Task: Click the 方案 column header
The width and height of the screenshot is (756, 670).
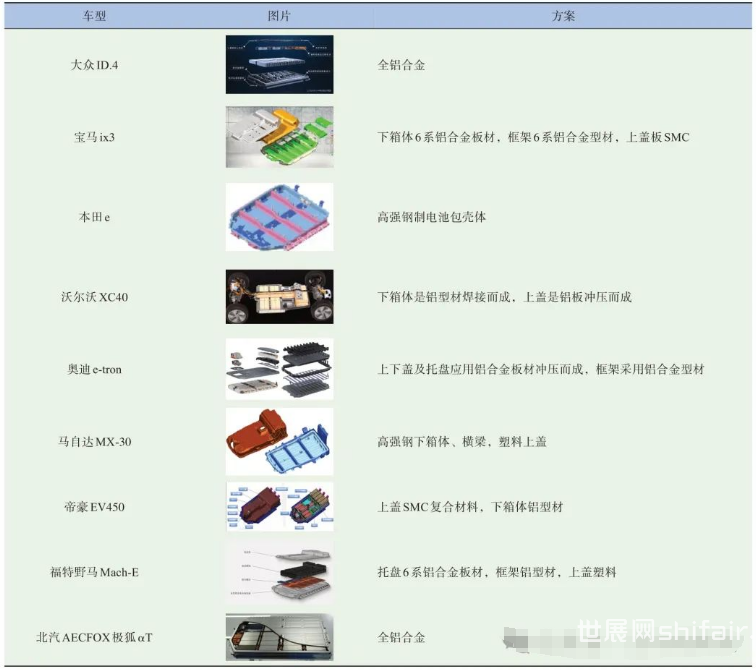Action: point(563,17)
